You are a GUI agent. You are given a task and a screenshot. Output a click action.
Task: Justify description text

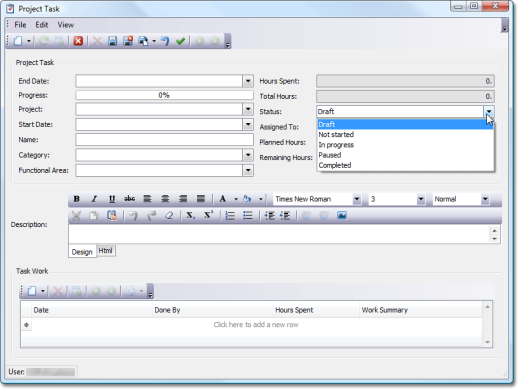click(x=200, y=199)
